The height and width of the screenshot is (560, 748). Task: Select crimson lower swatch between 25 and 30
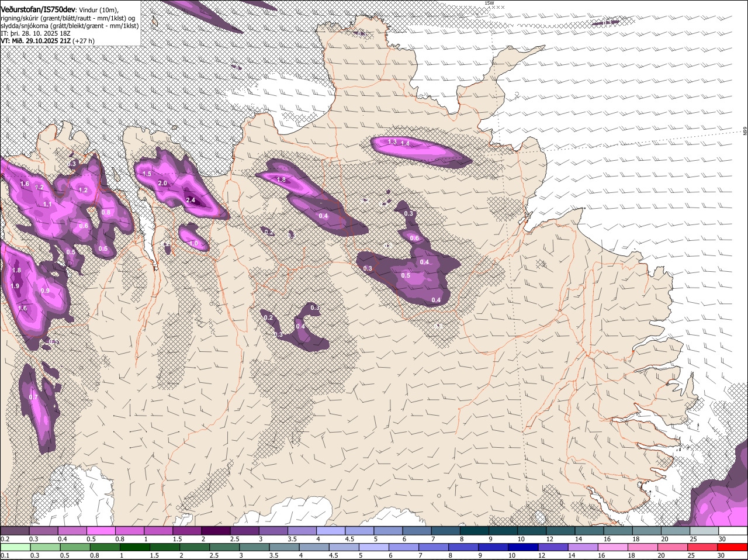[704, 547]
